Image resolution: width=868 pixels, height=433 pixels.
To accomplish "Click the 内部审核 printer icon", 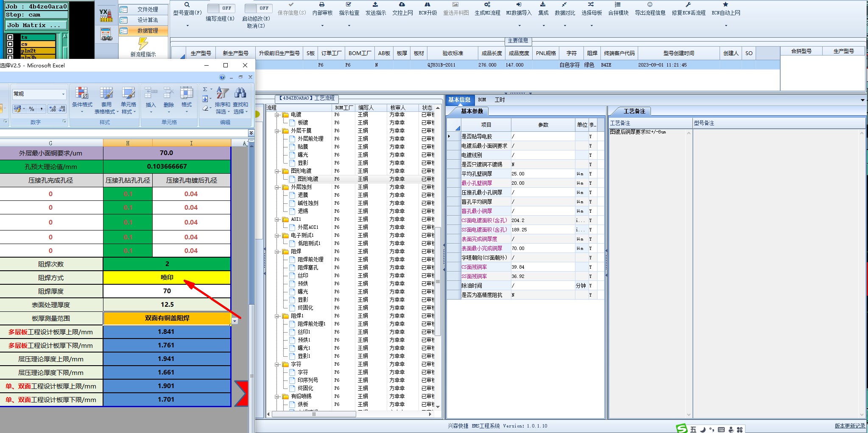I will [322, 5].
